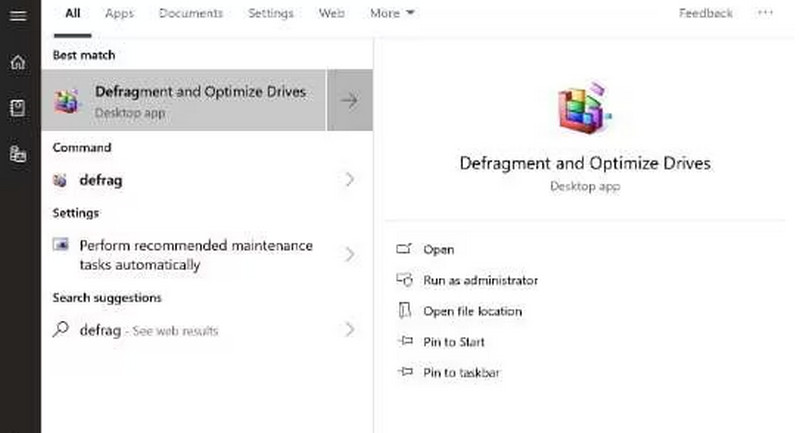Click the sidebar notebook icon
800x433 pixels.
coord(17,108)
